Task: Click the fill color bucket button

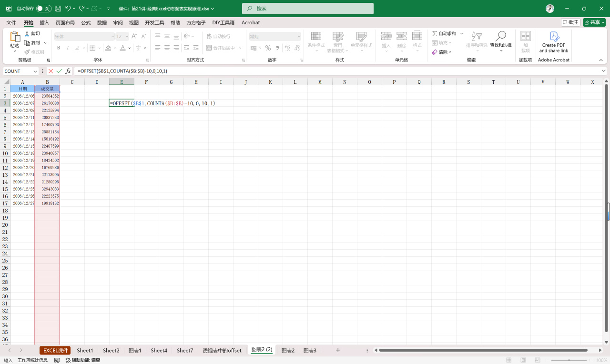Action: 108,48
